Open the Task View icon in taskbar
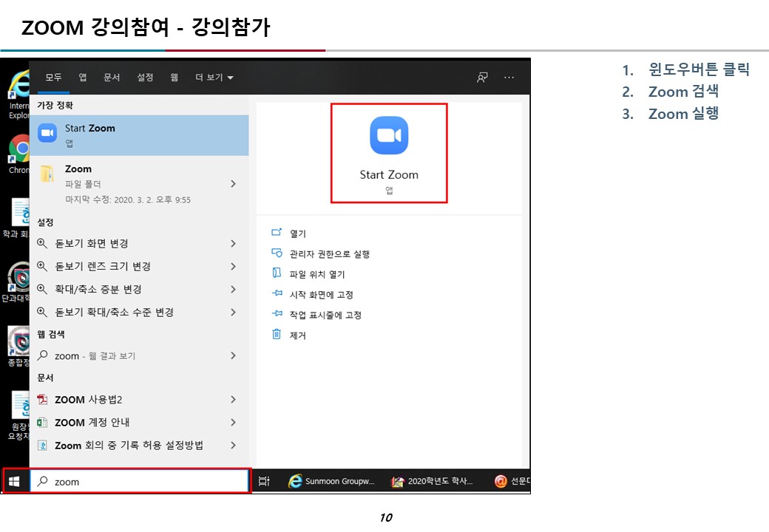The image size is (769, 532). [x=264, y=482]
